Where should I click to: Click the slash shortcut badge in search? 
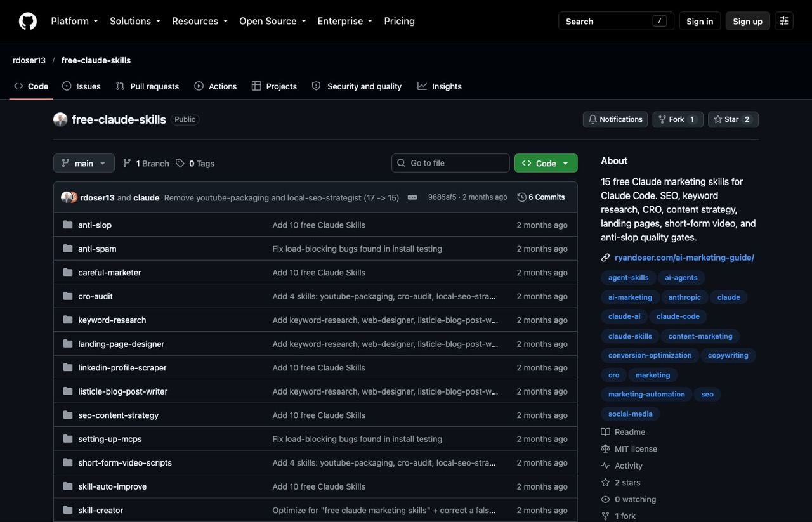660,21
